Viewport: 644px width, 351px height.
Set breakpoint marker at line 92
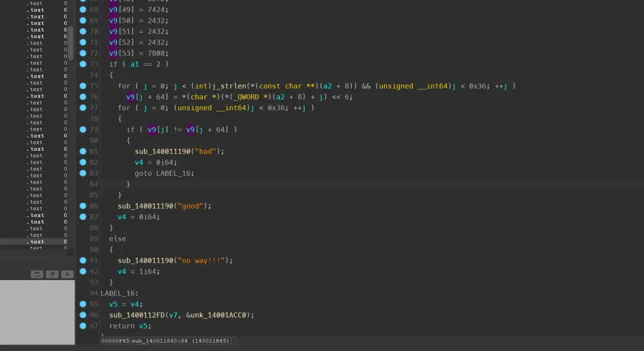click(x=83, y=271)
